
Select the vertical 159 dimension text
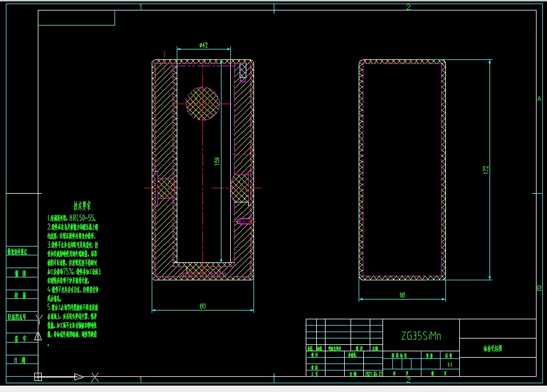[x=217, y=161]
